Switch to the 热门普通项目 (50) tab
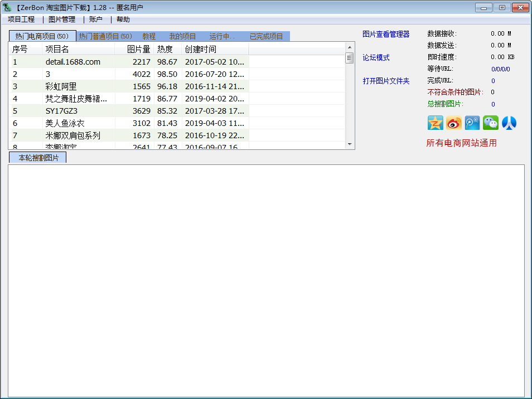Image resolution: width=532 pixels, height=399 pixels. (105, 36)
